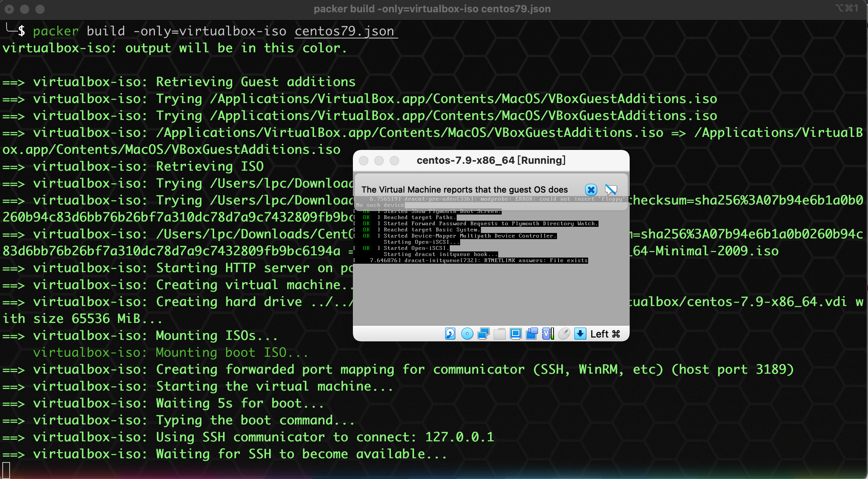Open the optical drive indicator in status bar
The width and height of the screenshot is (868, 479).
point(467,334)
